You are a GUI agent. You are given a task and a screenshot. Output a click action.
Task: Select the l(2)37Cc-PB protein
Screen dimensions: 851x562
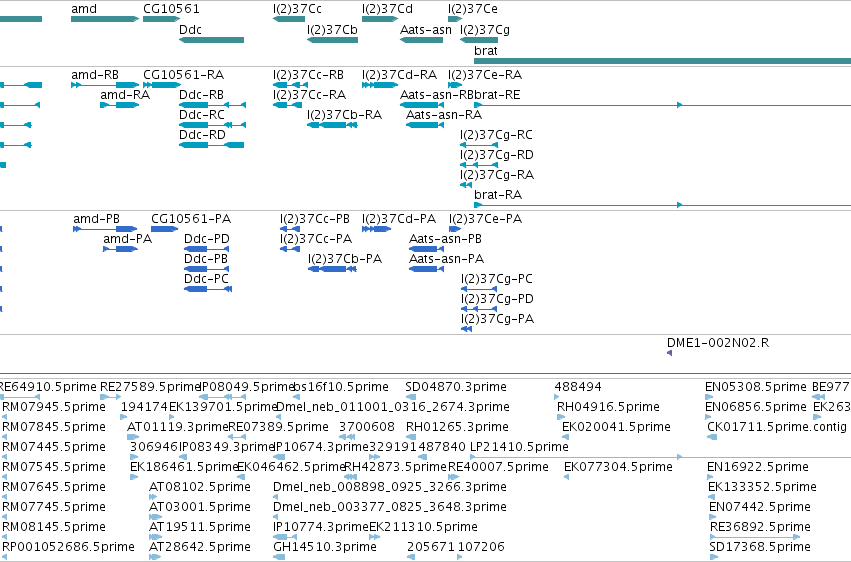click(x=290, y=229)
